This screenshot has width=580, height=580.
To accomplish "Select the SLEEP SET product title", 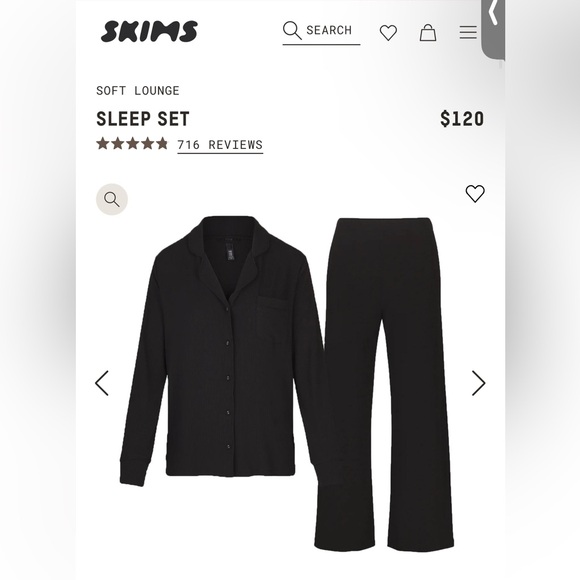I will (143, 119).
